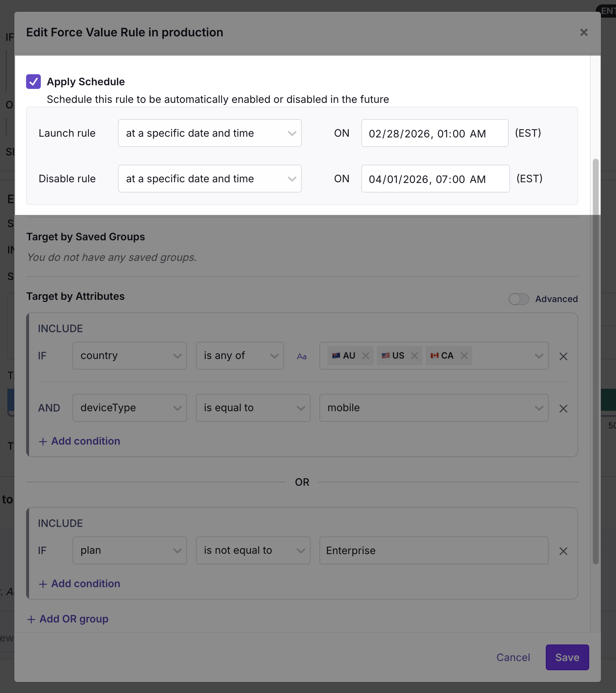
Task: Open the Disable rule timing dropdown
Action: point(209,179)
